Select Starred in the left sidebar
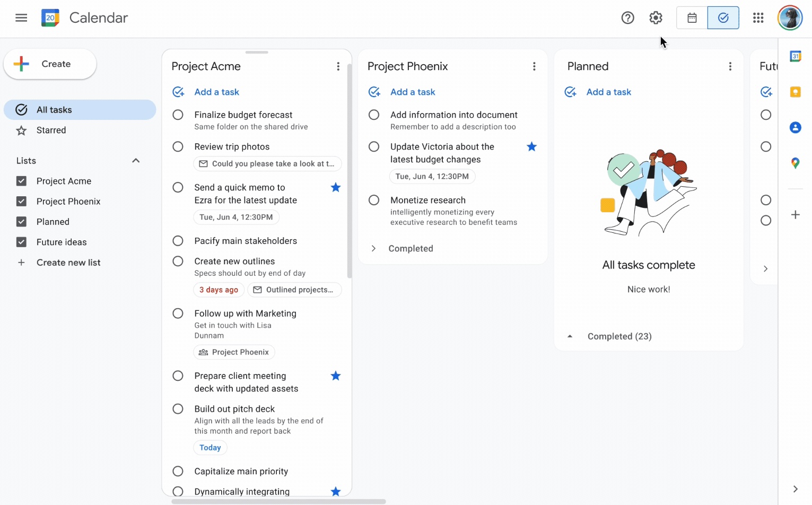The image size is (812, 505). [51, 130]
